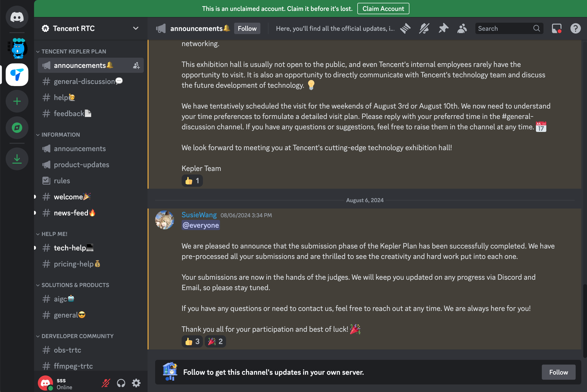This screenshot has width=587, height=392.
Task: Click the Download Apps icon
Action: coord(17,159)
